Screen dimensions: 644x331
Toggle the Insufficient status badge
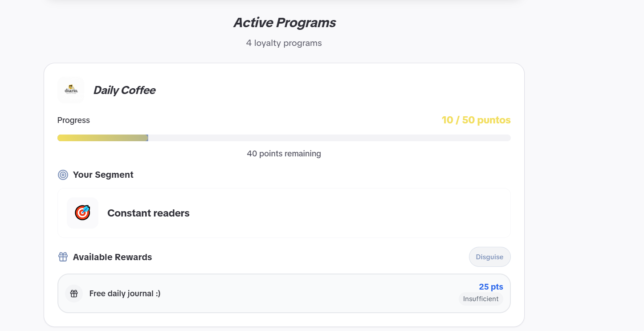[481, 299]
